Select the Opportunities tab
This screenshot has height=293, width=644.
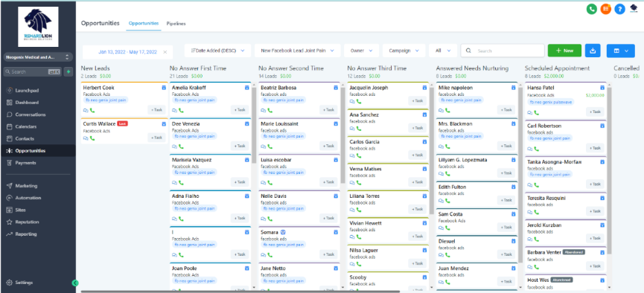144,23
